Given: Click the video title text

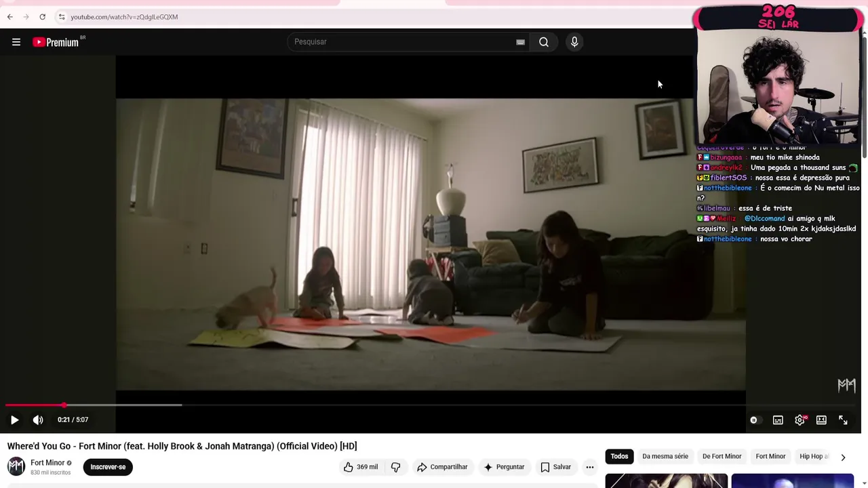Looking at the screenshot, I should [x=182, y=446].
